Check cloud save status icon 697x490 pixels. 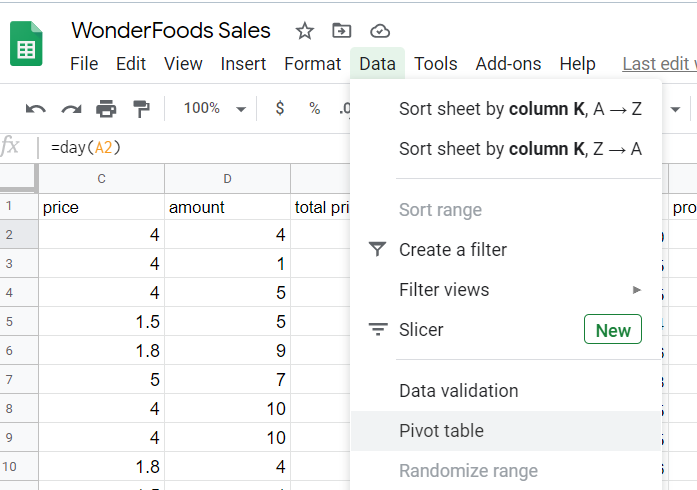coord(379,31)
